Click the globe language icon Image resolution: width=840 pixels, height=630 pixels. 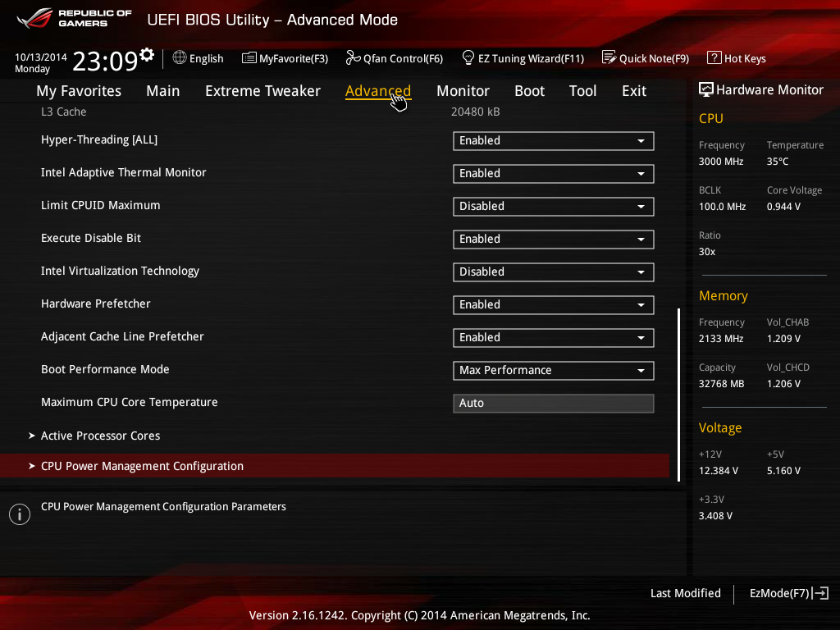pos(180,58)
